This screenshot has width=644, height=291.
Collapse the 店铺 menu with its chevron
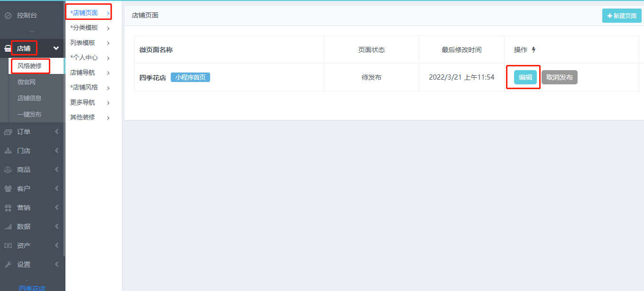coord(56,48)
